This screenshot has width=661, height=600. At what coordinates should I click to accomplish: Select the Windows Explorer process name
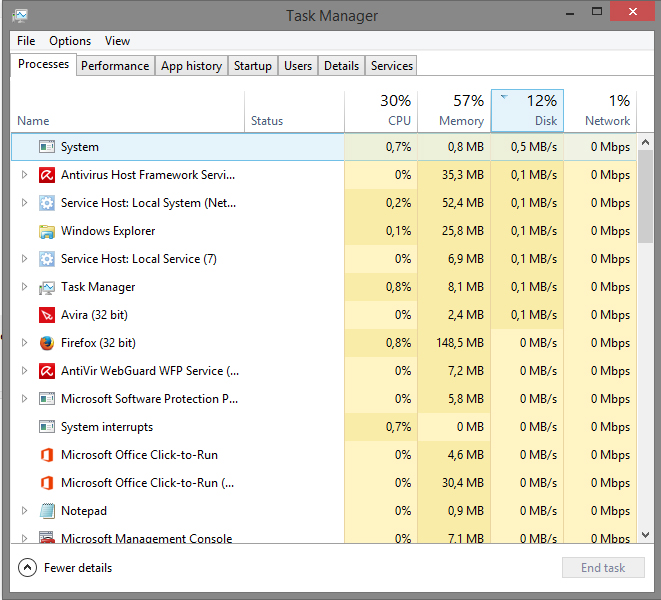coord(108,231)
